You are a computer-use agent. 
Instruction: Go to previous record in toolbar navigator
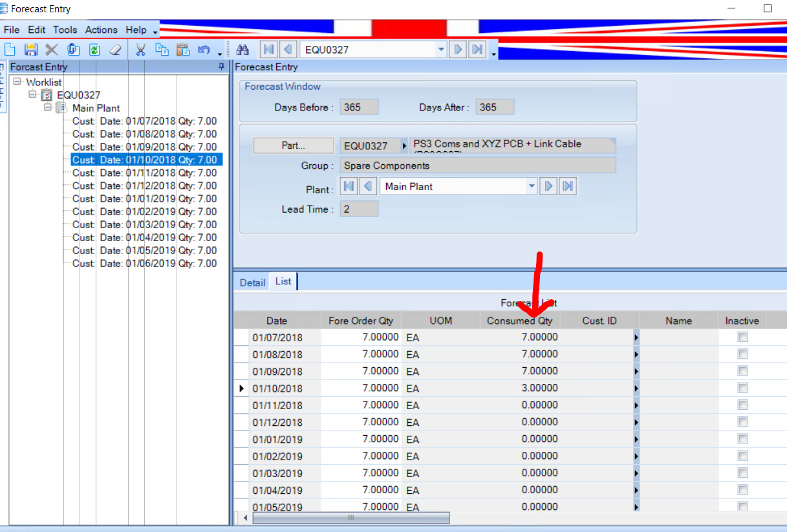(x=288, y=50)
